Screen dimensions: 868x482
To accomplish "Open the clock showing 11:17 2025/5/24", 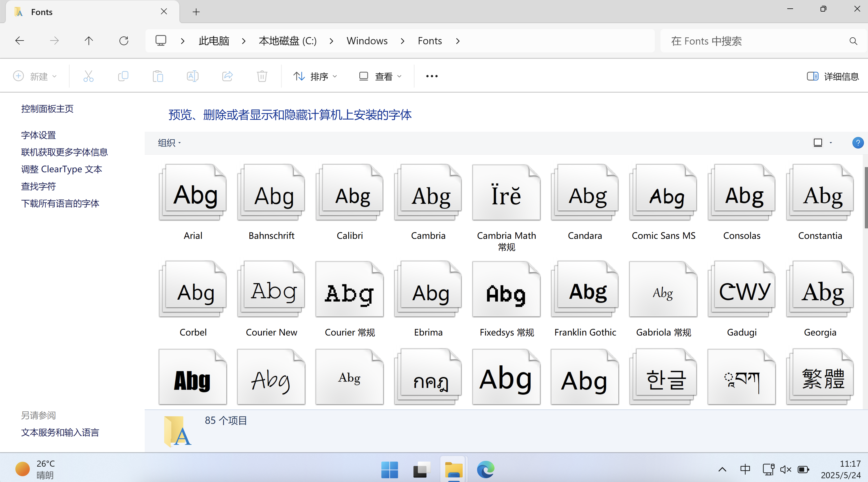I will coord(841,469).
